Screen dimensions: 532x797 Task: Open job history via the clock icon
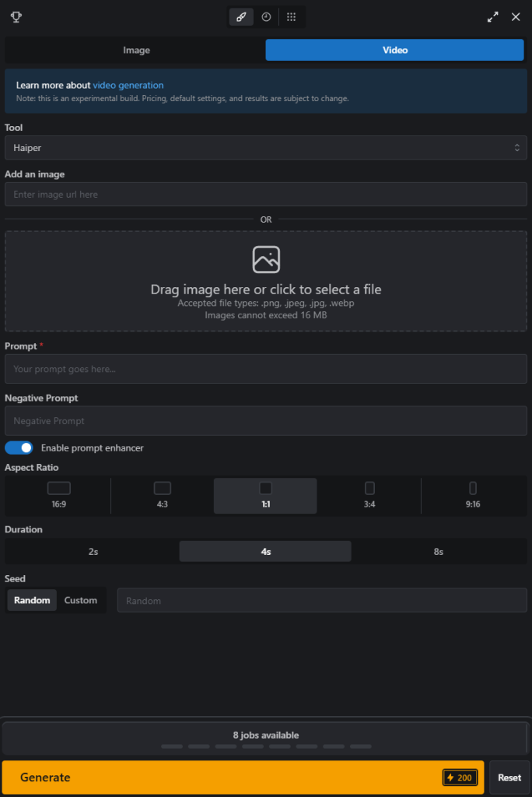tap(266, 16)
